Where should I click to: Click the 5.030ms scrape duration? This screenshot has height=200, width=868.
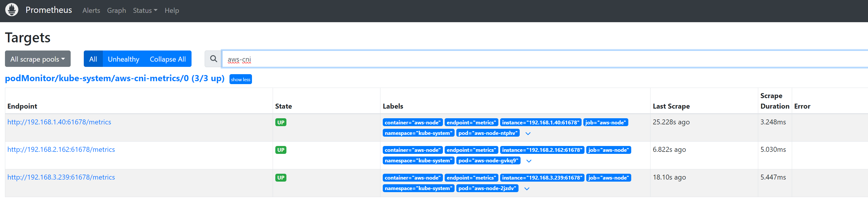(773, 149)
